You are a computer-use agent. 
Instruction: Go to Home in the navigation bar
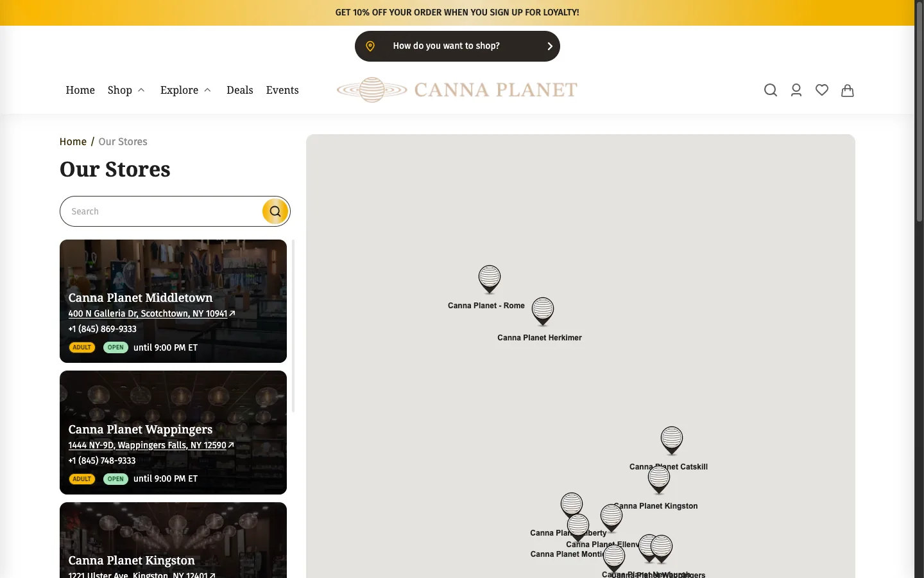pos(80,91)
